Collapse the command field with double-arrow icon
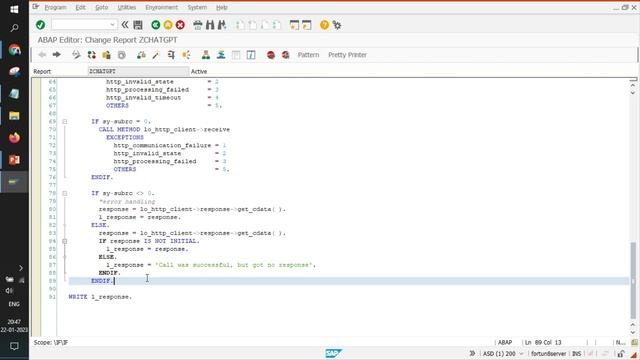Viewport: 640px width, 360px height. 125,25
